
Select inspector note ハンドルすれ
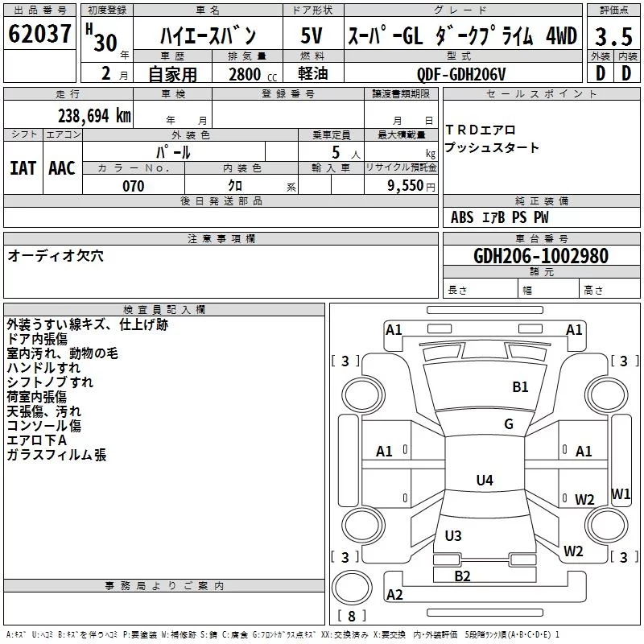[x=43, y=368]
